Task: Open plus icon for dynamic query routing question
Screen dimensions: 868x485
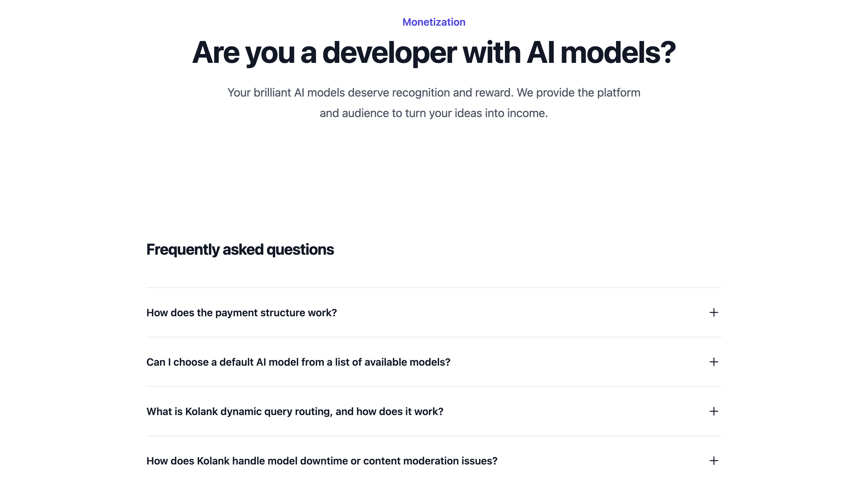Action: [713, 411]
